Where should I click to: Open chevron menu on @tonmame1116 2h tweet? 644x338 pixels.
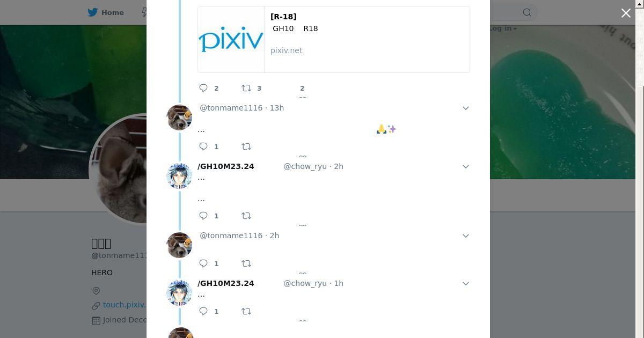click(466, 236)
